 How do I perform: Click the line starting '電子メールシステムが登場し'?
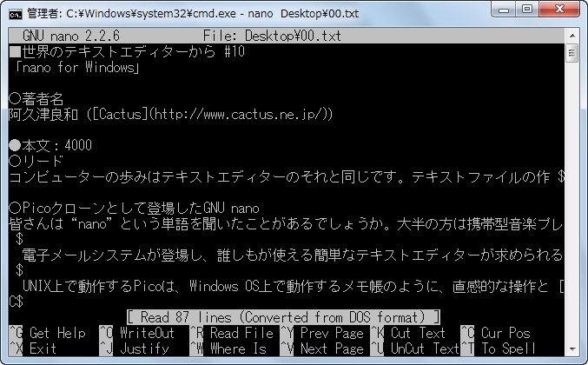(x=294, y=255)
